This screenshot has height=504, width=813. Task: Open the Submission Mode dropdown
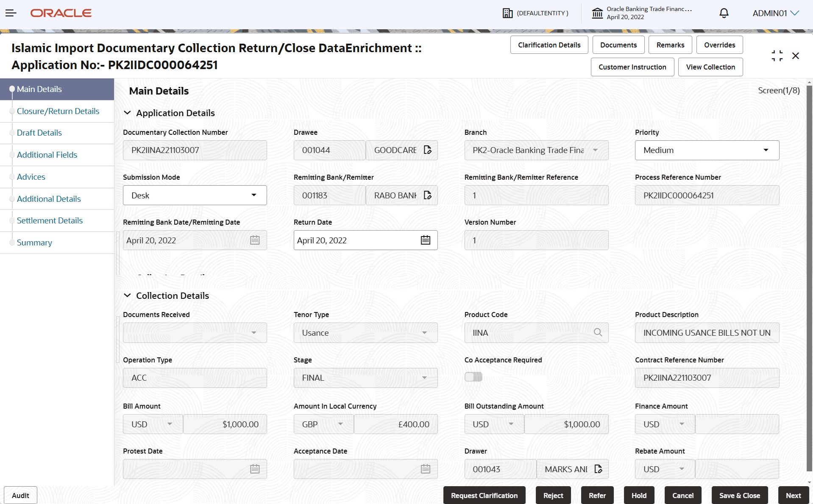click(x=195, y=195)
